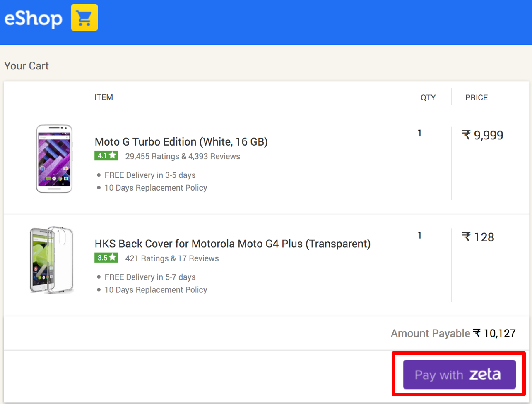
Task: Select the Moto G Turbo phone thumbnail
Action: tap(54, 159)
